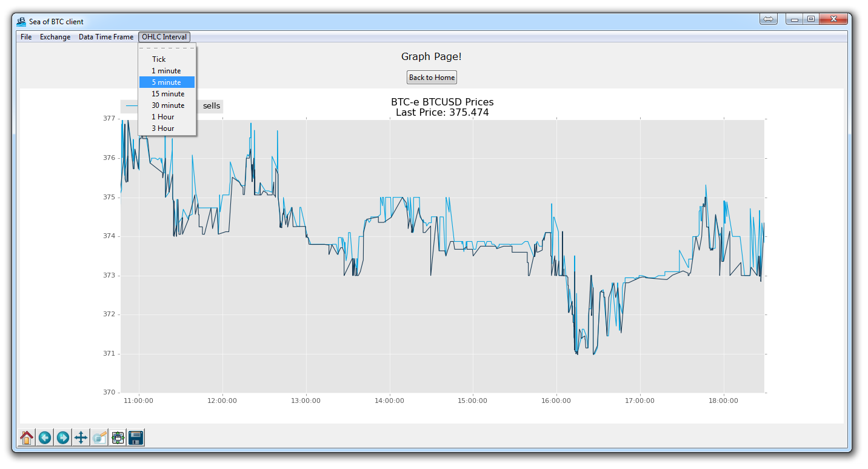The width and height of the screenshot is (868, 469).
Task: Click the Save figure floppy disk icon
Action: pos(135,437)
